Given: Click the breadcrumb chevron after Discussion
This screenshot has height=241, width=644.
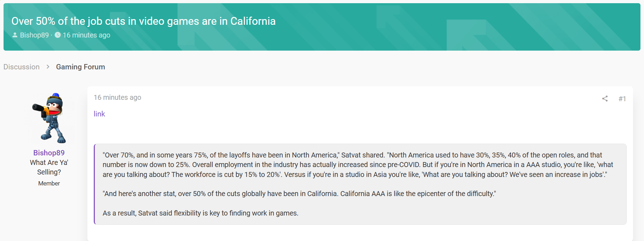Looking at the screenshot, I should coord(48,67).
